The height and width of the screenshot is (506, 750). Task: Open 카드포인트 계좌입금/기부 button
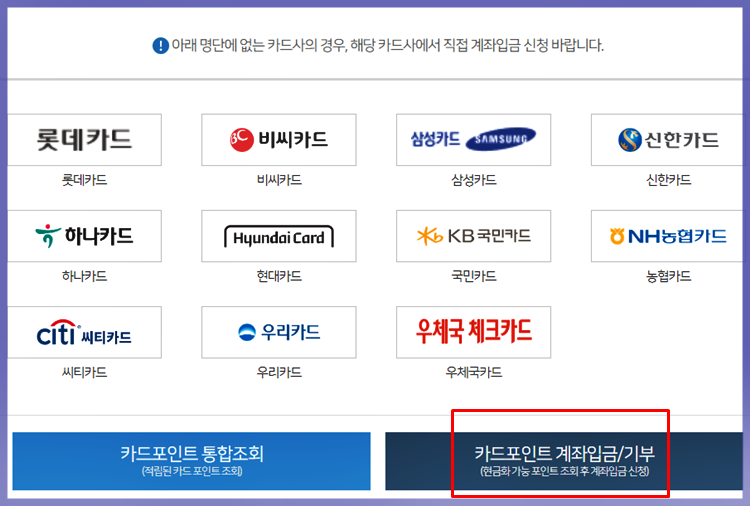pyautogui.click(x=564, y=461)
